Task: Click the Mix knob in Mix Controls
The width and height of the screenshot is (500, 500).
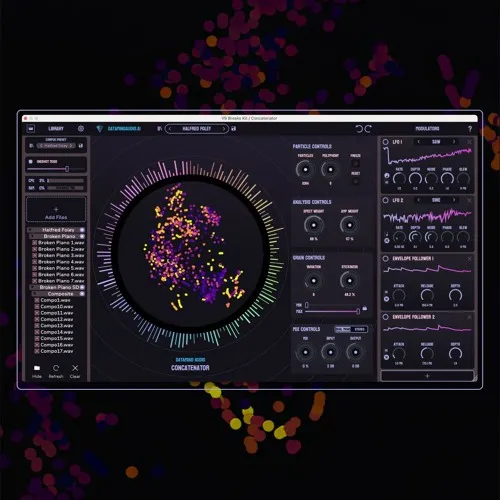Action: (305, 352)
